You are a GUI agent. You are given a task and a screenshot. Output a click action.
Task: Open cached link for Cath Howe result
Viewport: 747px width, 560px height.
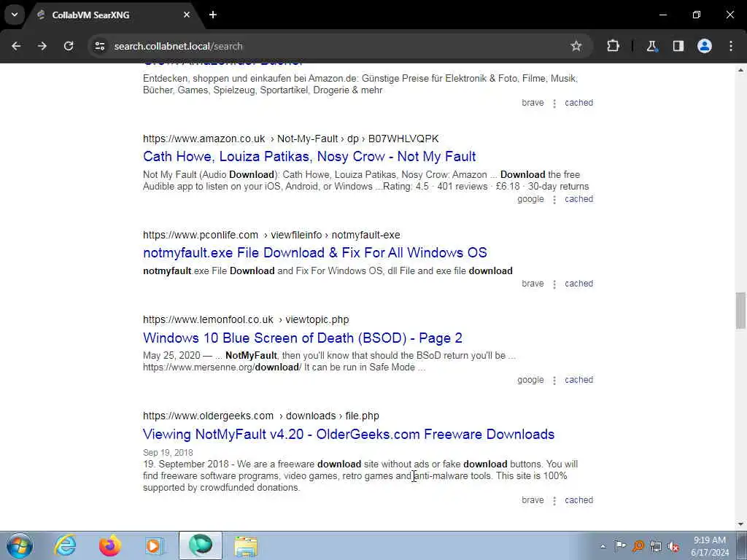pyautogui.click(x=578, y=199)
